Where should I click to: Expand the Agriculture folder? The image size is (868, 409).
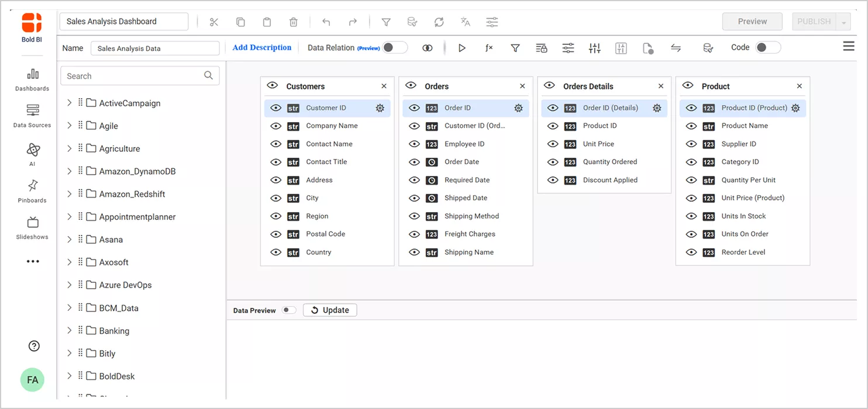(x=69, y=148)
